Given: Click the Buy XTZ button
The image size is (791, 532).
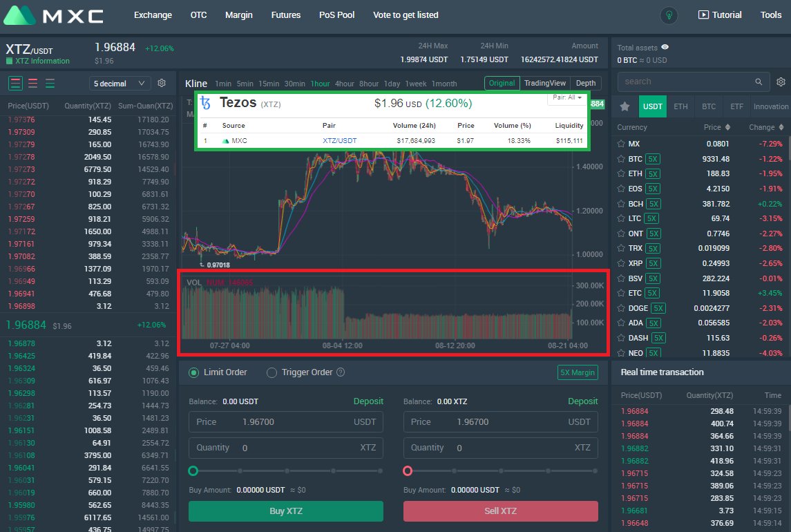Looking at the screenshot, I should click(x=286, y=511).
